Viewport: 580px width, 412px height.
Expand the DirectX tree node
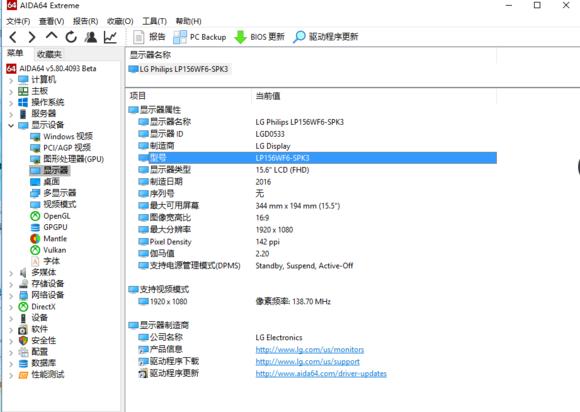tap(11, 307)
